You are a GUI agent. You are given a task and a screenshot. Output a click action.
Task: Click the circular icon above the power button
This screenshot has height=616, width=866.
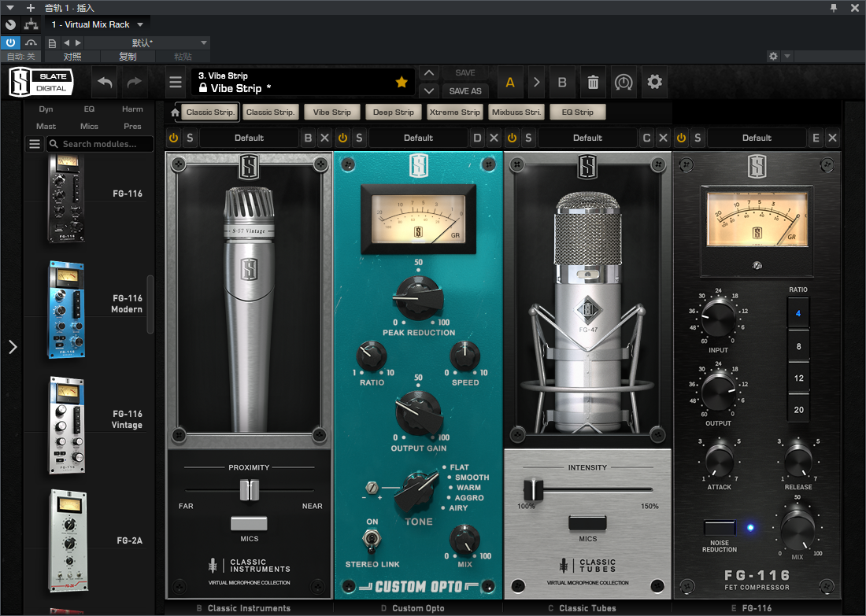coord(10,24)
